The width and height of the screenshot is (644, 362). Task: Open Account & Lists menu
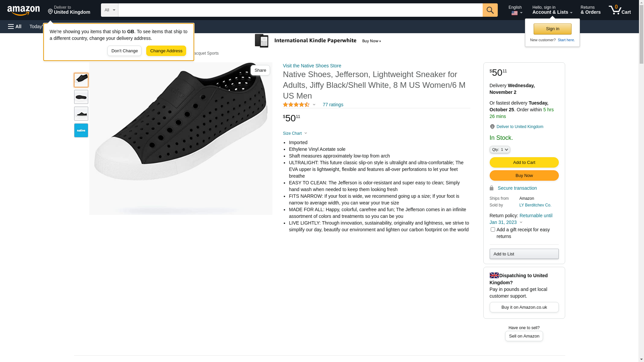(x=552, y=10)
